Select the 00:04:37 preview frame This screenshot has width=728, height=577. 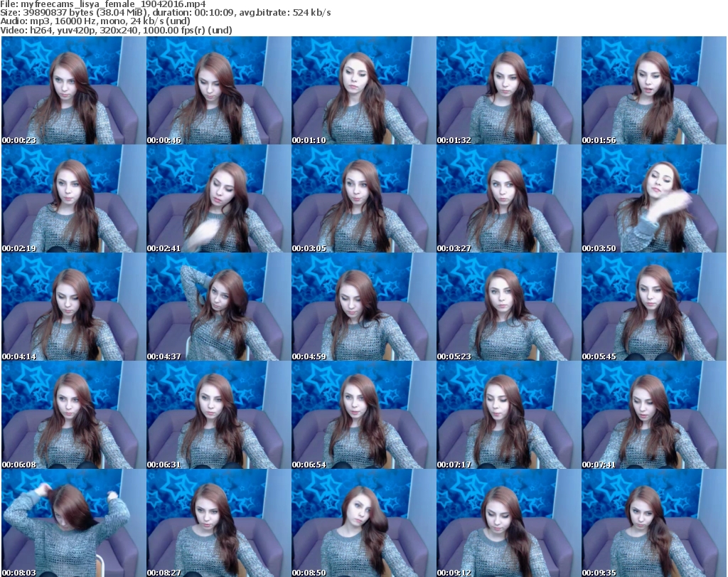point(219,307)
